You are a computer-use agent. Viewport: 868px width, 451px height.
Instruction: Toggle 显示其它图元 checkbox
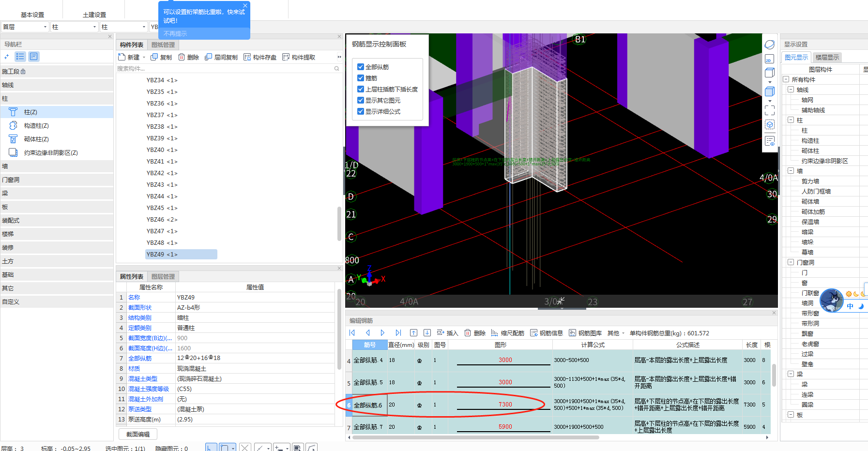[x=361, y=100]
